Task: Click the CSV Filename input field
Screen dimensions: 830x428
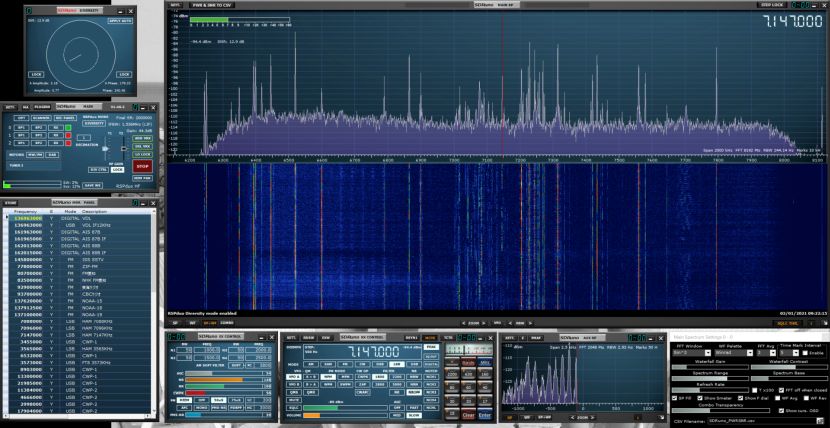Action: coord(762,421)
